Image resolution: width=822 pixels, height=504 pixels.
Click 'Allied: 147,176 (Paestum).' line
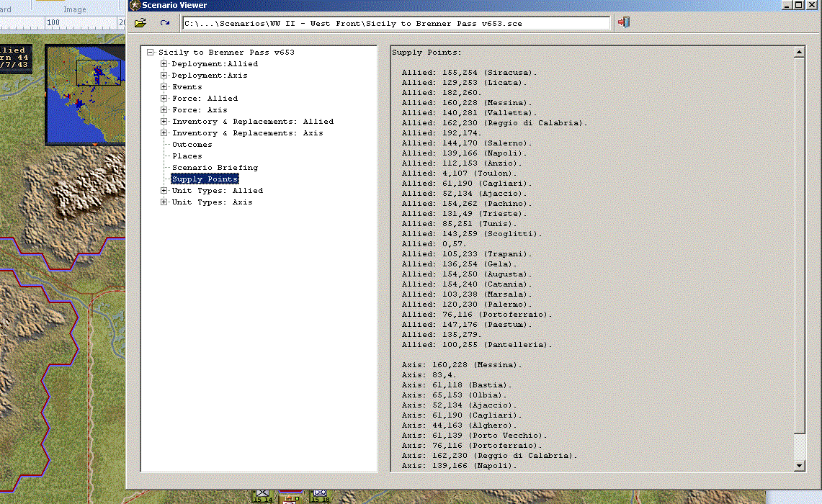click(467, 325)
